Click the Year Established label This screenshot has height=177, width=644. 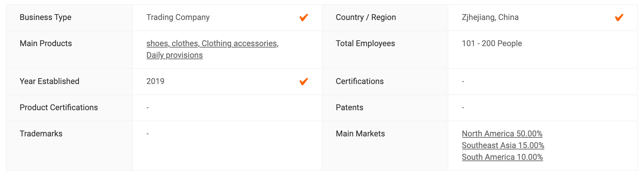point(50,81)
